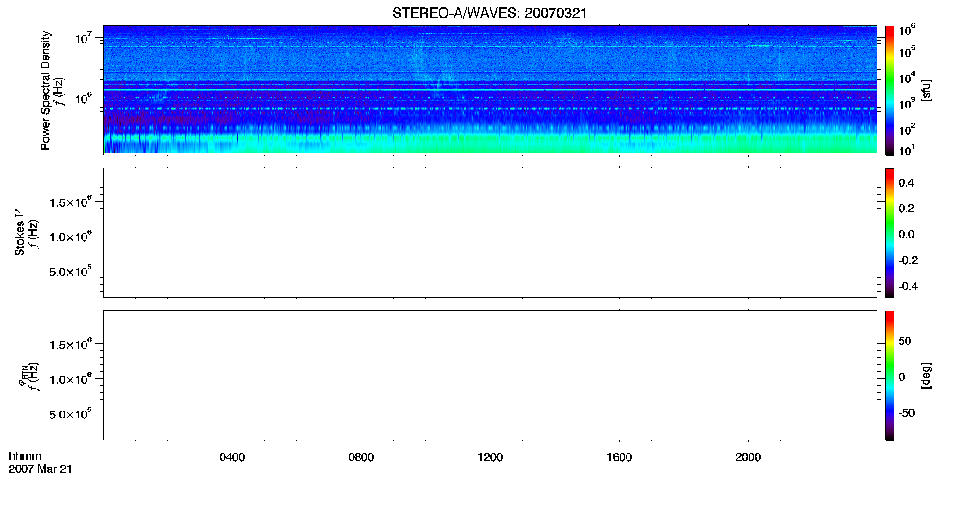Screen dimensions: 980x505
Task: Click the "0800" time axis label
Action: tap(361, 457)
